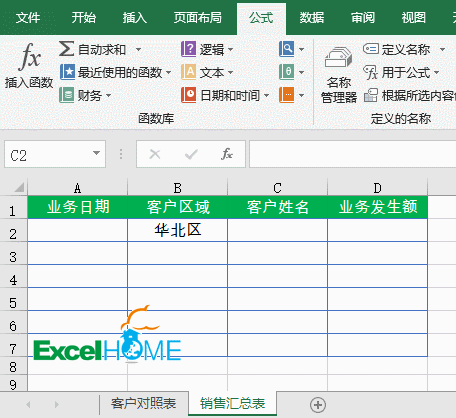456x418 pixels.
Task: Click the formula bar confirm checkmark
Action: click(x=191, y=154)
